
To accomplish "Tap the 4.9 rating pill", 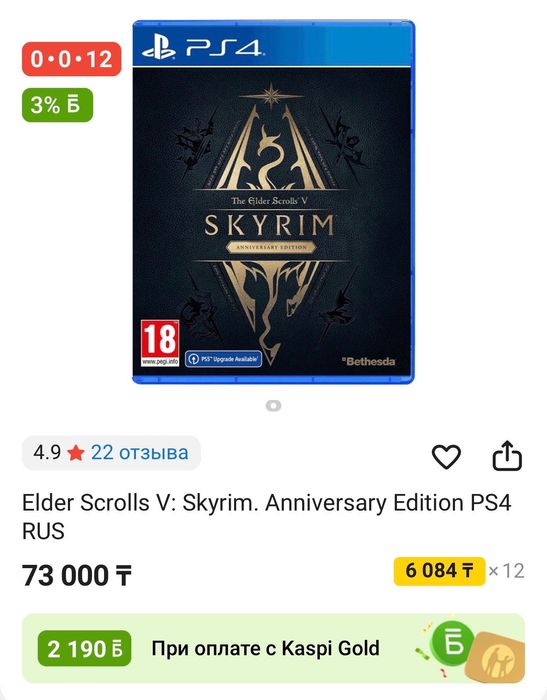I will [111, 453].
